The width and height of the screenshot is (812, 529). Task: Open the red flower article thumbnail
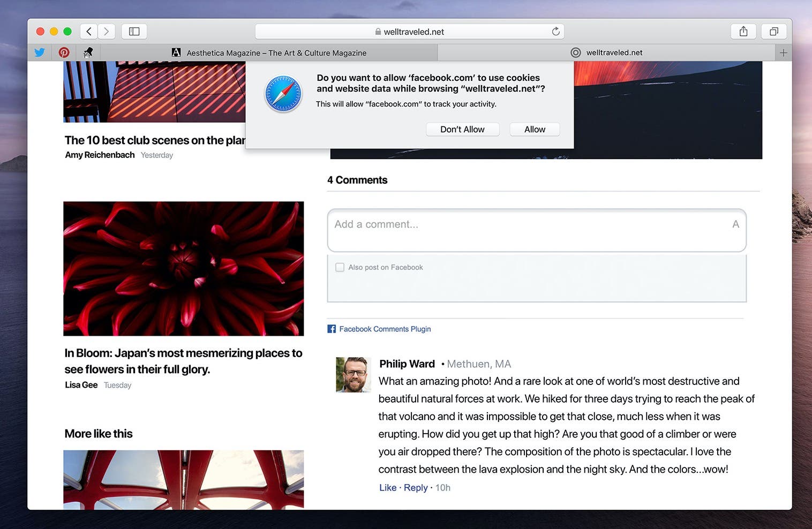coord(183,268)
